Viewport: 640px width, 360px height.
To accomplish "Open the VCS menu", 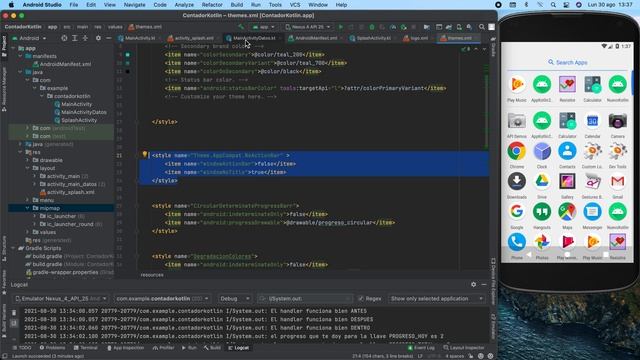I will [295, 5].
